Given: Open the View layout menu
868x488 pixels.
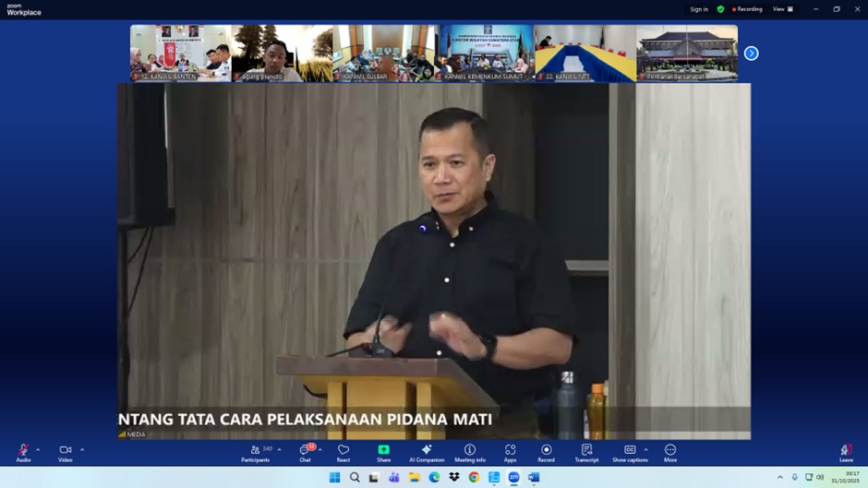Looking at the screenshot, I should (783, 9).
